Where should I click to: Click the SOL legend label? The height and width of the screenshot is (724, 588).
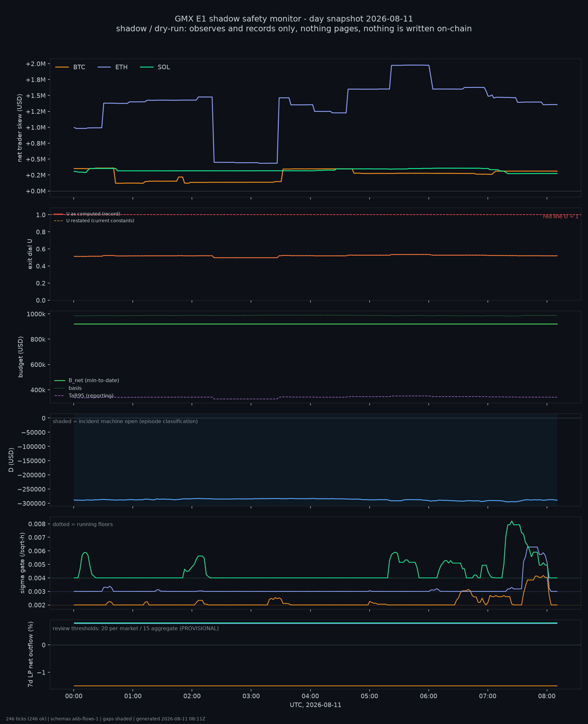[164, 67]
